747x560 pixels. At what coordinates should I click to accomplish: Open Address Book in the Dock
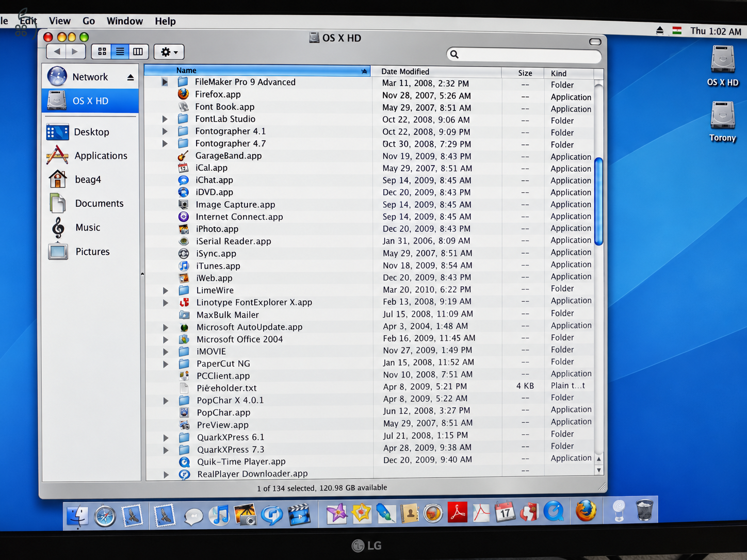410,513
